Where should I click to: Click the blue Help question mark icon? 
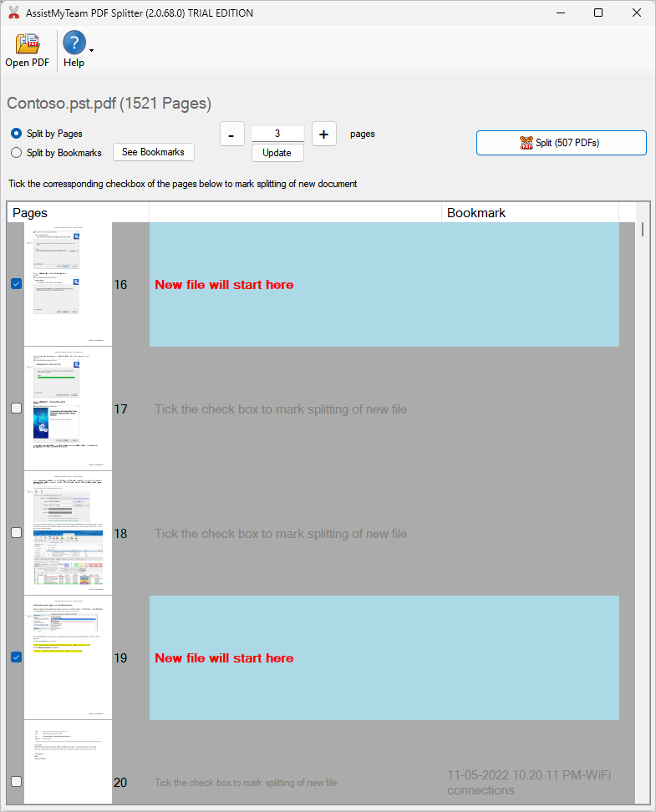pos(74,43)
